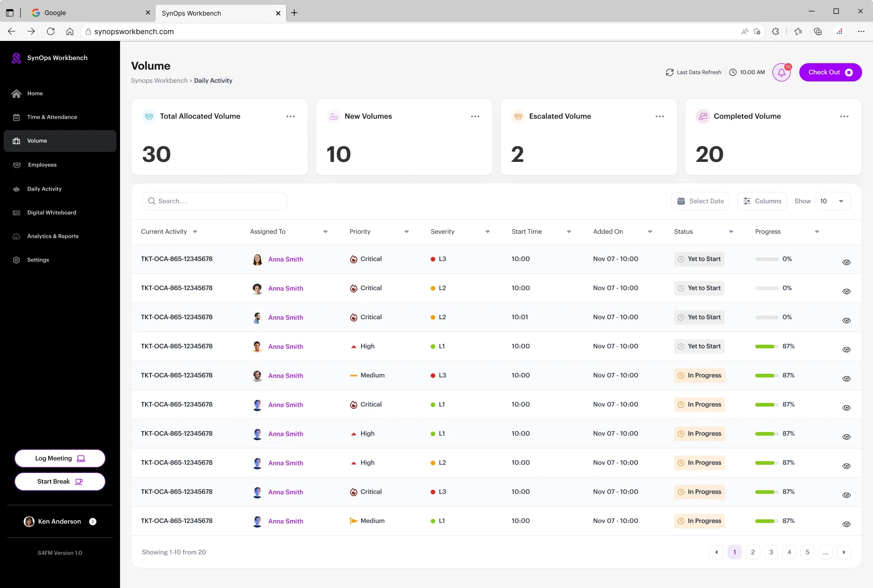This screenshot has height=588, width=873.
Task: Open the notifications bell icon
Action: click(x=782, y=72)
